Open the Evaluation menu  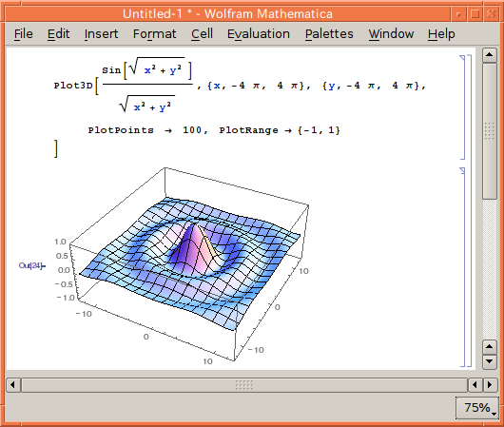259,34
